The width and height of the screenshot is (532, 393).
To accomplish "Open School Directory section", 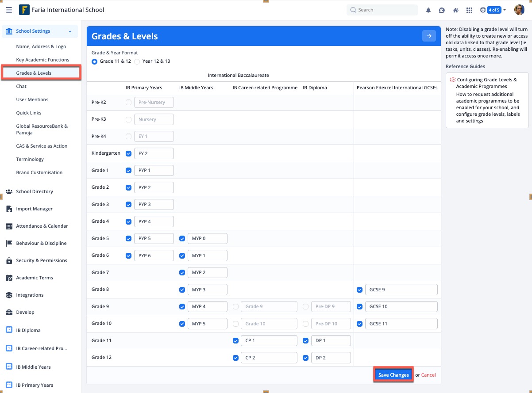I will click(x=35, y=191).
